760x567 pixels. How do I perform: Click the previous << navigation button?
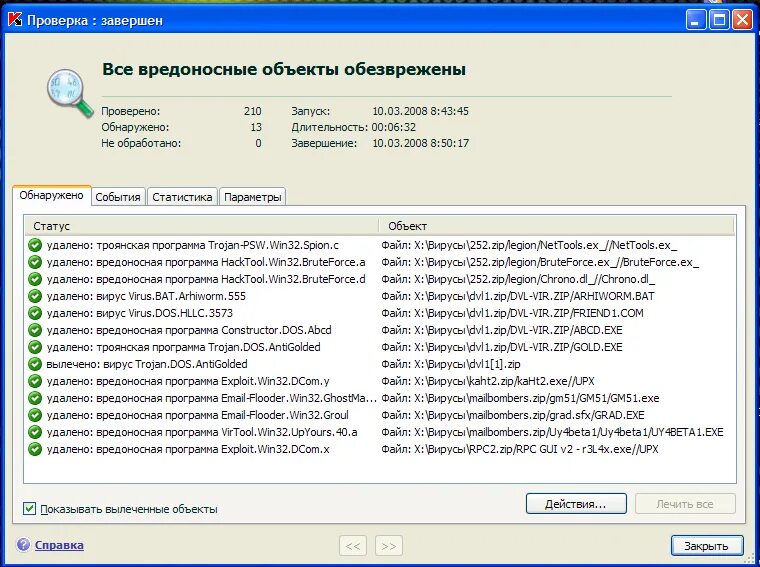click(x=353, y=546)
